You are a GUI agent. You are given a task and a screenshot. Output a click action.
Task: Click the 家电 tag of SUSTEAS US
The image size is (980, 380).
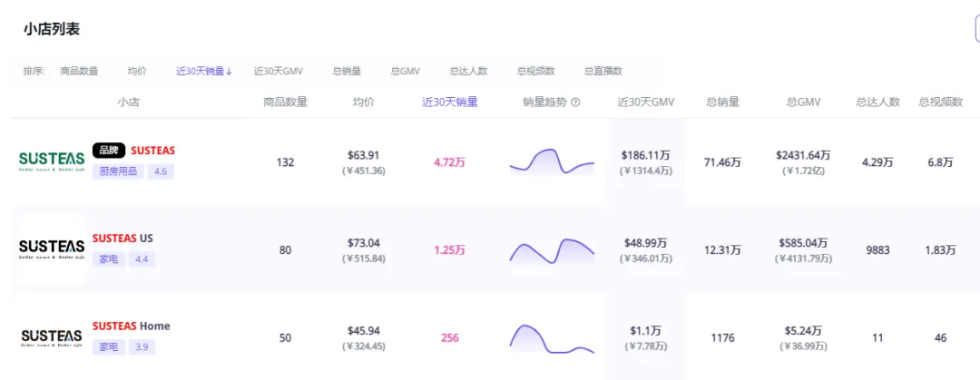pyautogui.click(x=109, y=258)
